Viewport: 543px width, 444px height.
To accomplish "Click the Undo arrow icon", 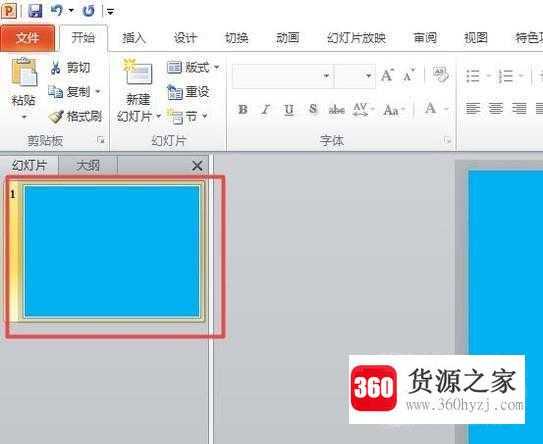I will click(x=57, y=11).
